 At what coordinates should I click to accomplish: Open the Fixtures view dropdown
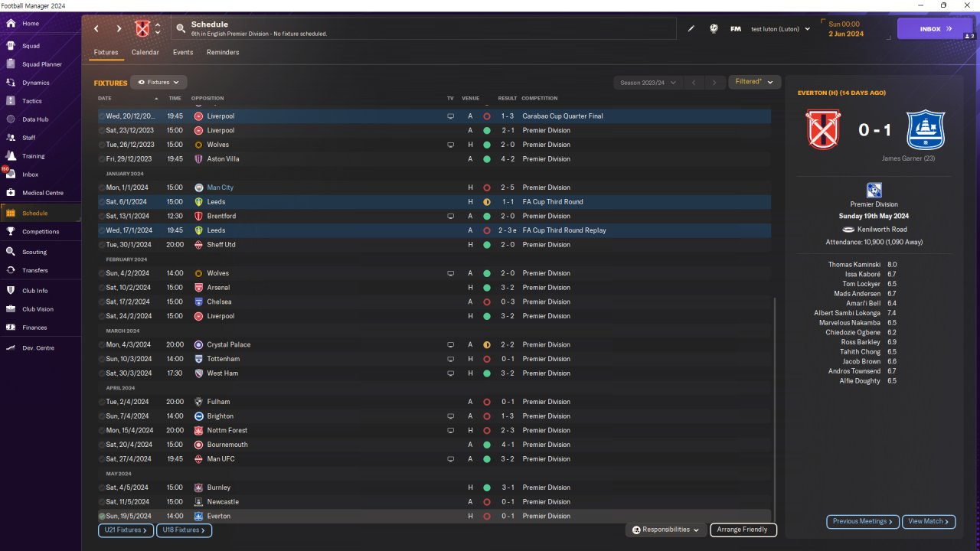coord(158,82)
